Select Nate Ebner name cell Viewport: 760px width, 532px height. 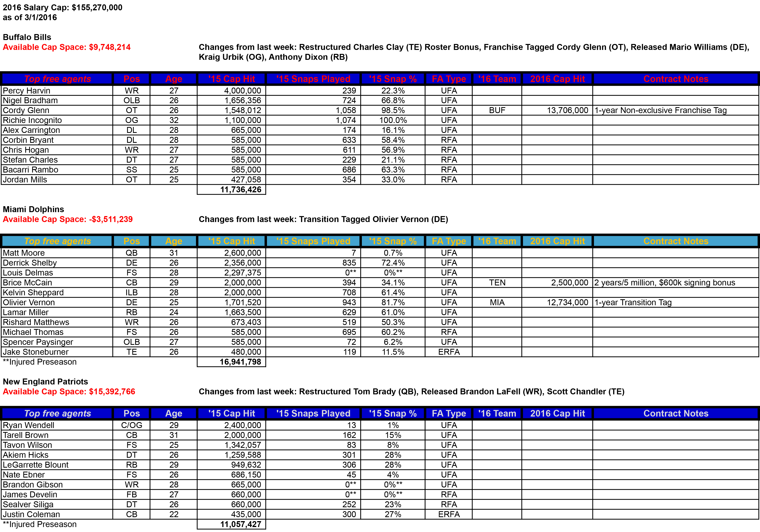(x=57, y=475)
